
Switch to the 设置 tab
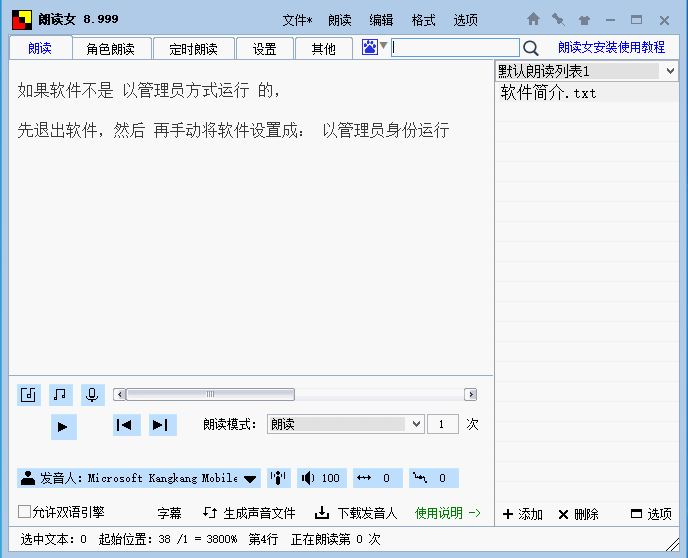pyautogui.click(x=265, y=48)
